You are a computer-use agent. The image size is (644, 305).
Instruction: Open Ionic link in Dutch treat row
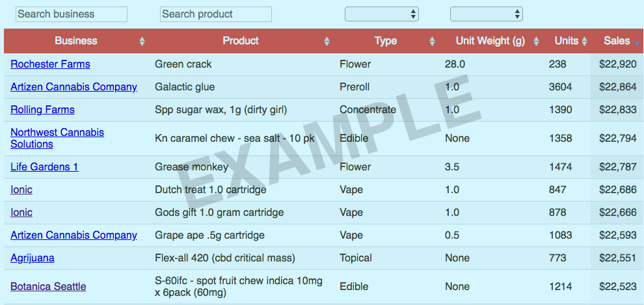[x=21, y=190]
